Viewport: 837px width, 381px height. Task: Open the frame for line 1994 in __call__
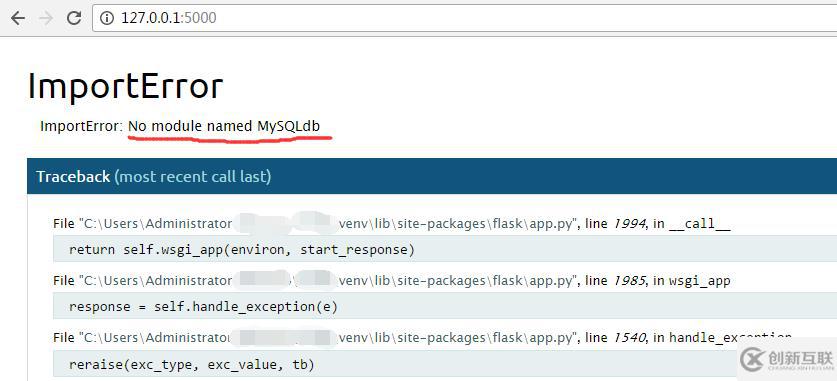392,224
